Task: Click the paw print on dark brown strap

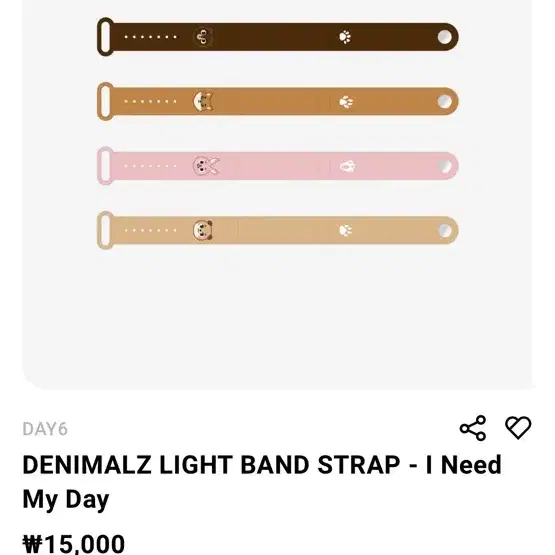Action: 345,37
